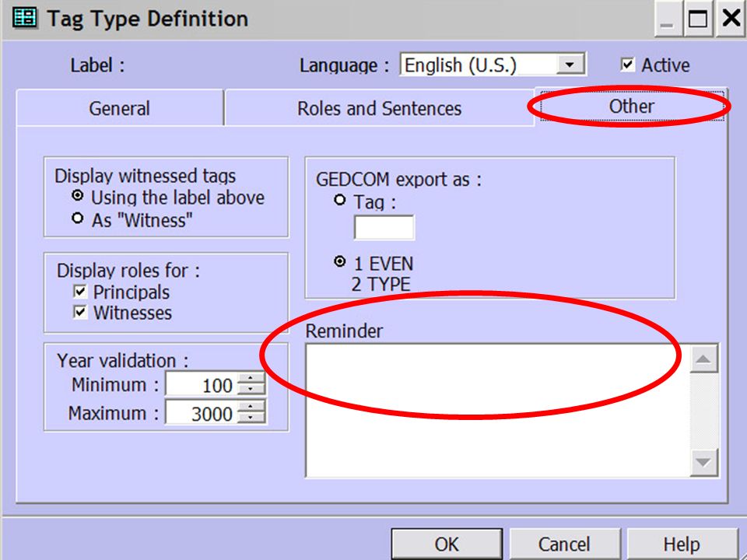Switch to the General tab

[120, 108]
